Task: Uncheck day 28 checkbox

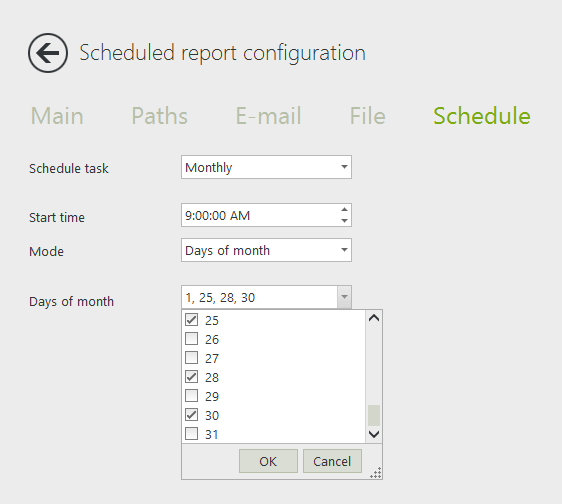Action: coord(191,376)
